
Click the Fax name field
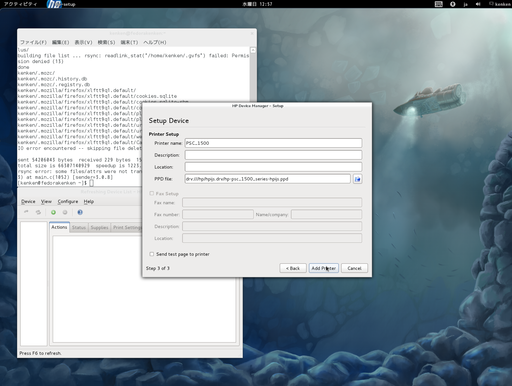pyautogui.click(x=272, y=202)
